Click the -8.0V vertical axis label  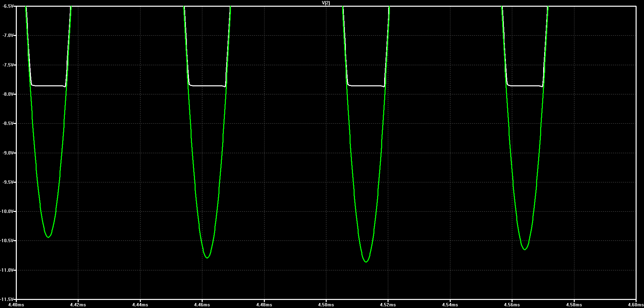8,94
